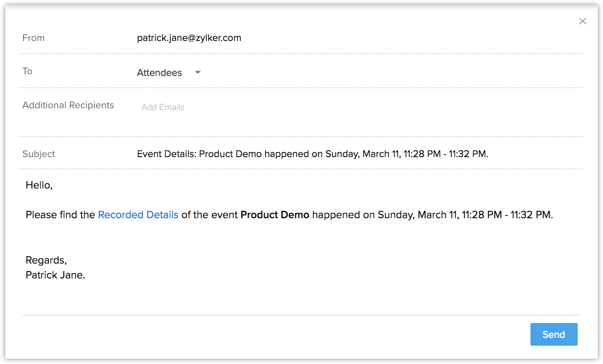Image resolution: width=603 pixels, height=364 pixels.
Task: Click blank line above Regards
Action: 175,238
